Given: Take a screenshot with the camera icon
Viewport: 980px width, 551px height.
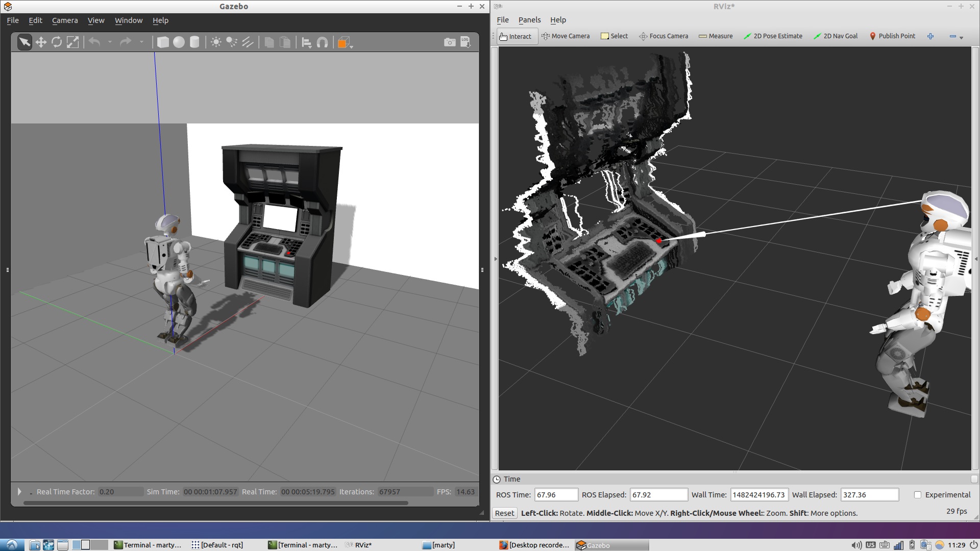Looking at the screenshot, I should pyautogui.click(x=450, y=42).
